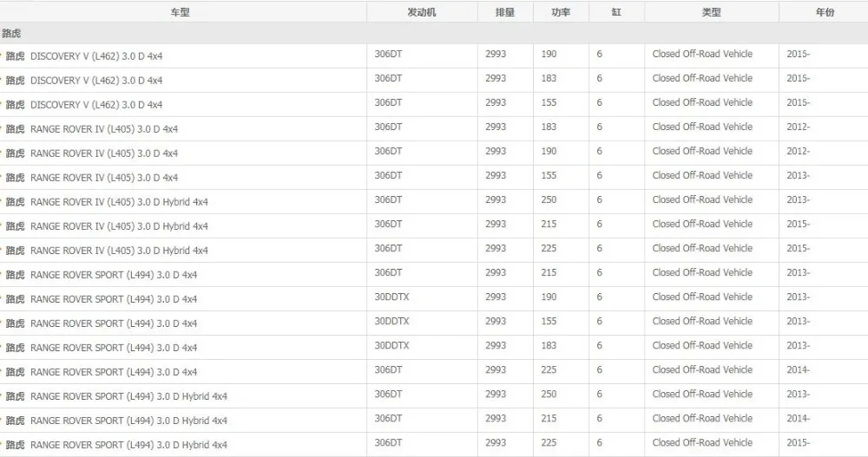868x457 pixels.
Task: Click the 类型 column header
Action: pos(712,12)
